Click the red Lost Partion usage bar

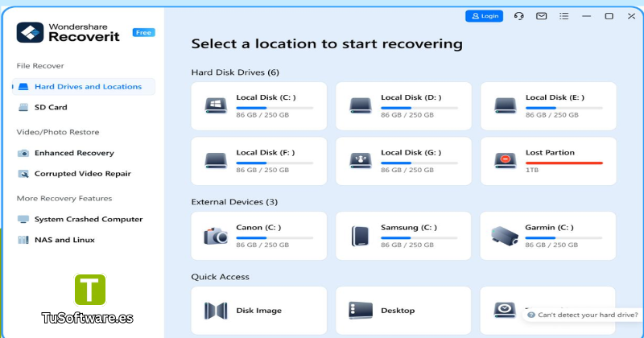point(564,163)
